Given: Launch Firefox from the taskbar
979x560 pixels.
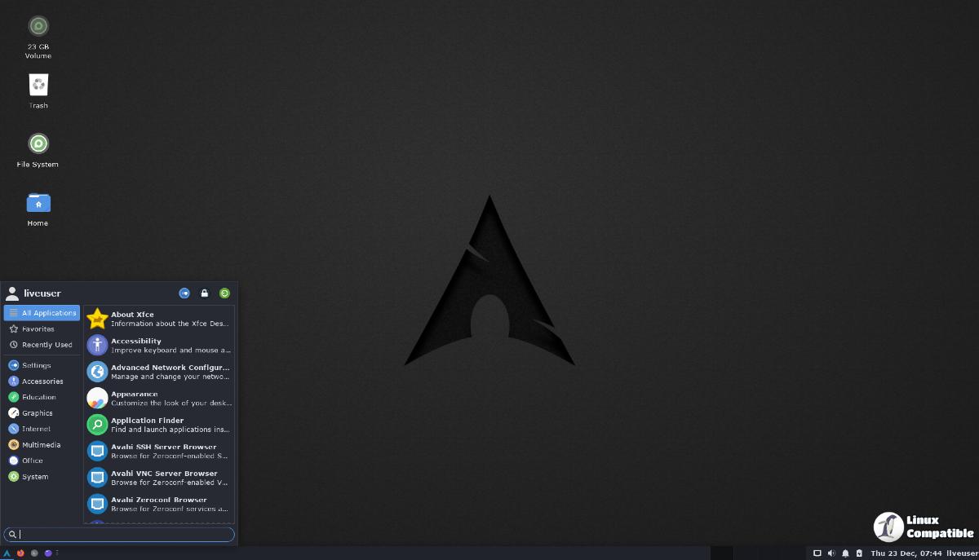Looking at the screenshot, I should [x=20, y=553].
